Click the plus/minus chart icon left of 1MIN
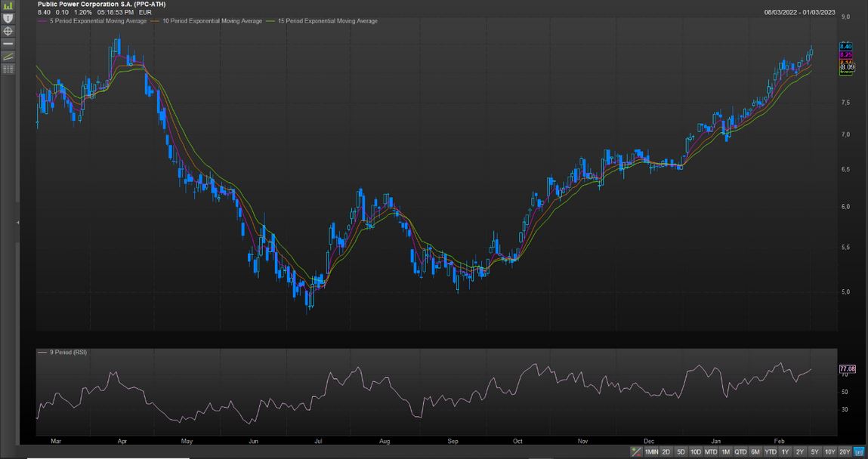The height and width of the screenshot is (459, 868). click(637, 451)
